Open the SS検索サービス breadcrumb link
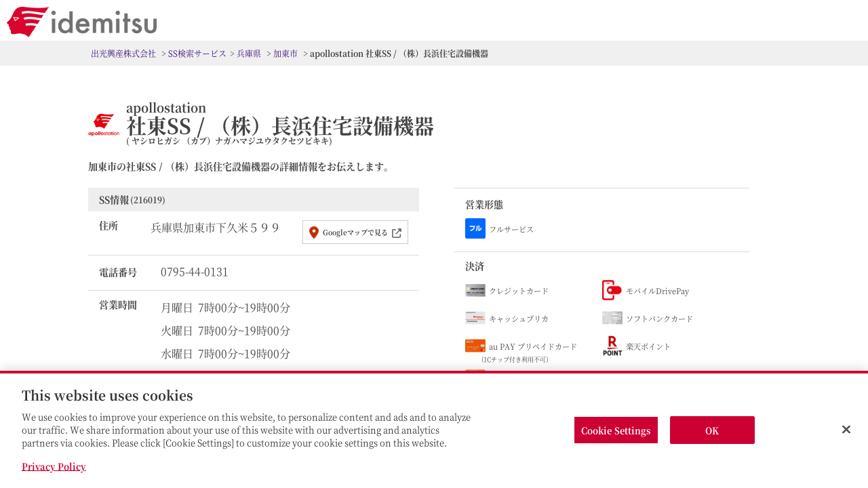 pos(197,54)
